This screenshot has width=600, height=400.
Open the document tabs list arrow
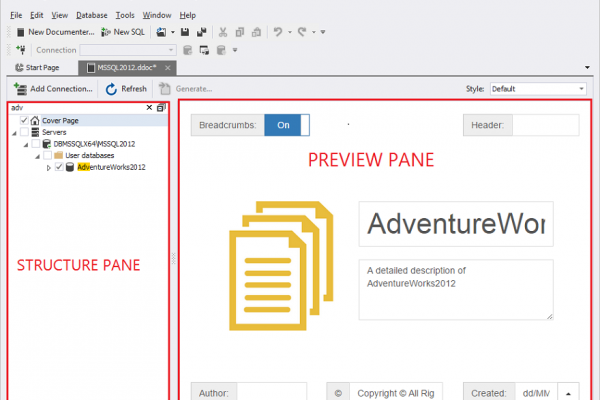click(x=587, y=67)
